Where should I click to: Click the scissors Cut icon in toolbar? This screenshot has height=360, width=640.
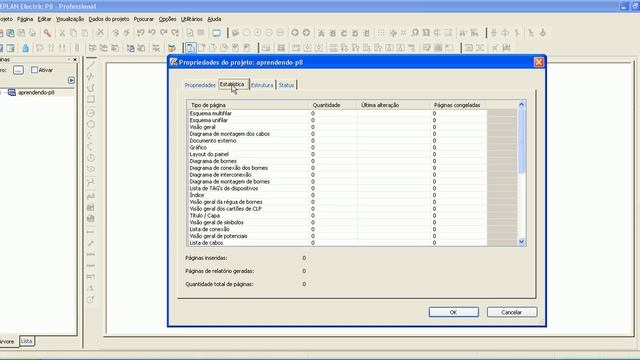point(62,33)
